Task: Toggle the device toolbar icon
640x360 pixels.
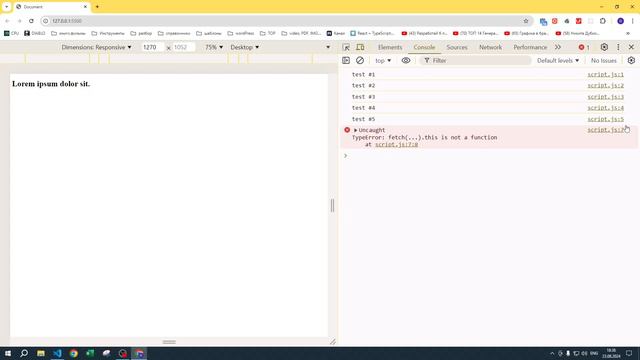Action: 360,47
